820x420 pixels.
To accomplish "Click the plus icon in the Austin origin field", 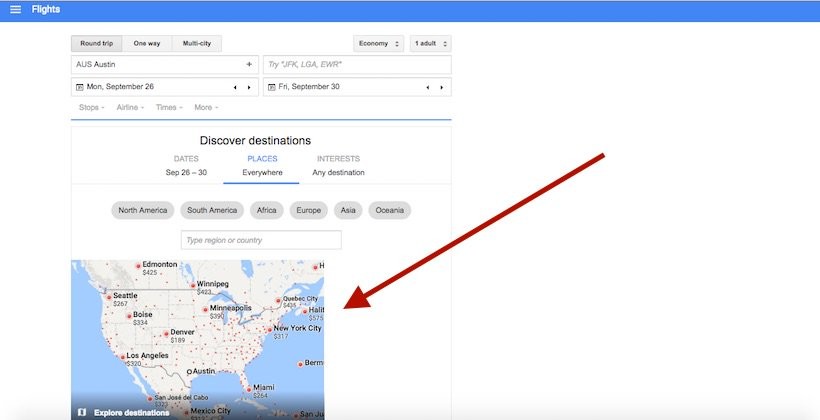I will (x=249, y=64).
